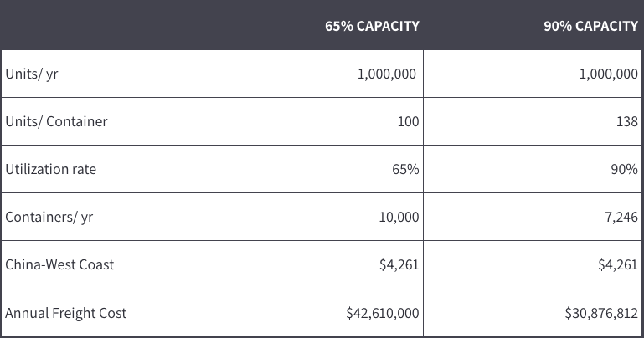The image size is (644, 338).
Task: Click the Utilization rate row label
Action: pyautogui.click(x=50, y=169)
